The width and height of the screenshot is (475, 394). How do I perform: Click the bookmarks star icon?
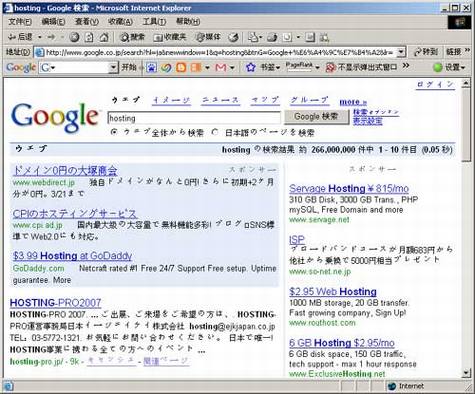pos(250,68)
